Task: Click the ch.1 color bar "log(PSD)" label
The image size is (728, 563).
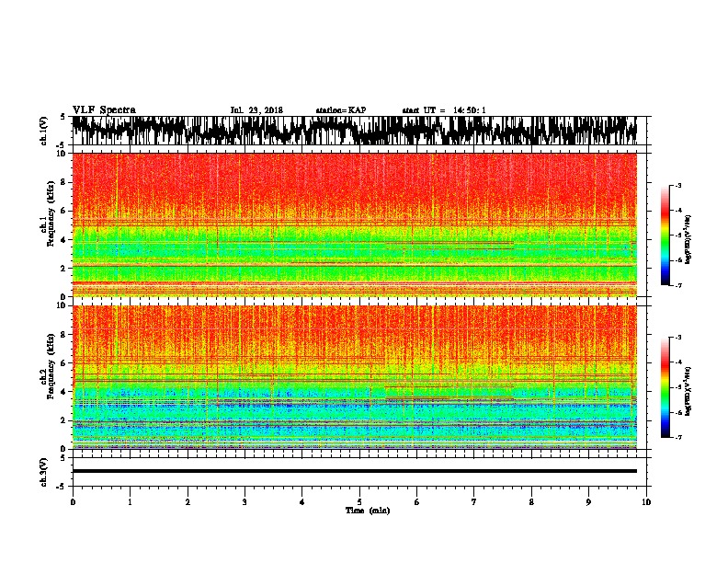Action: click(688, 239)
